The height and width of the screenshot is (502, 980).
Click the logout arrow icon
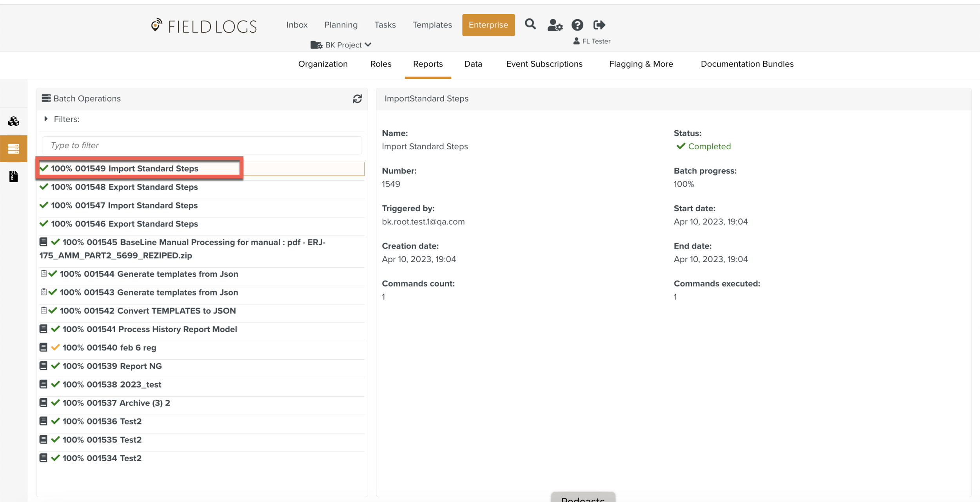(599, 25)
